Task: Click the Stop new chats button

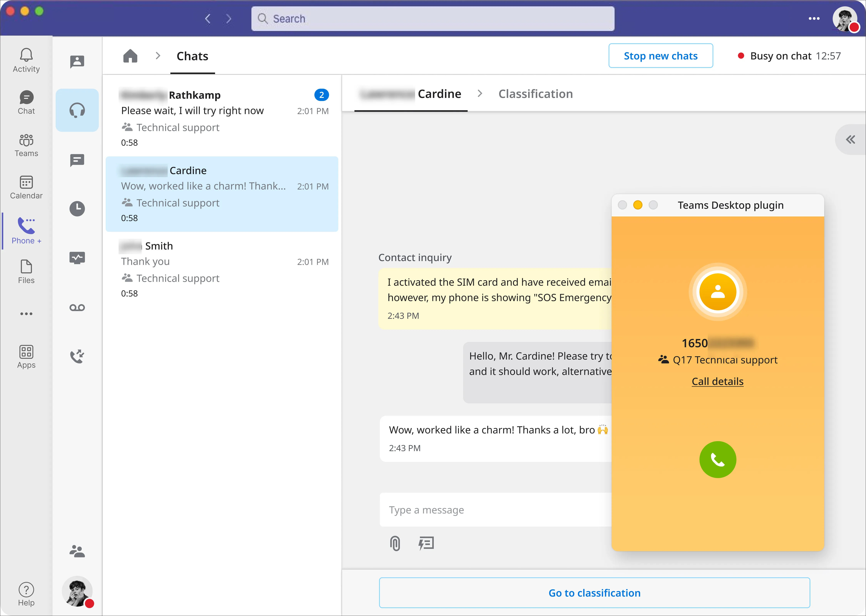Action: point(661,56)
